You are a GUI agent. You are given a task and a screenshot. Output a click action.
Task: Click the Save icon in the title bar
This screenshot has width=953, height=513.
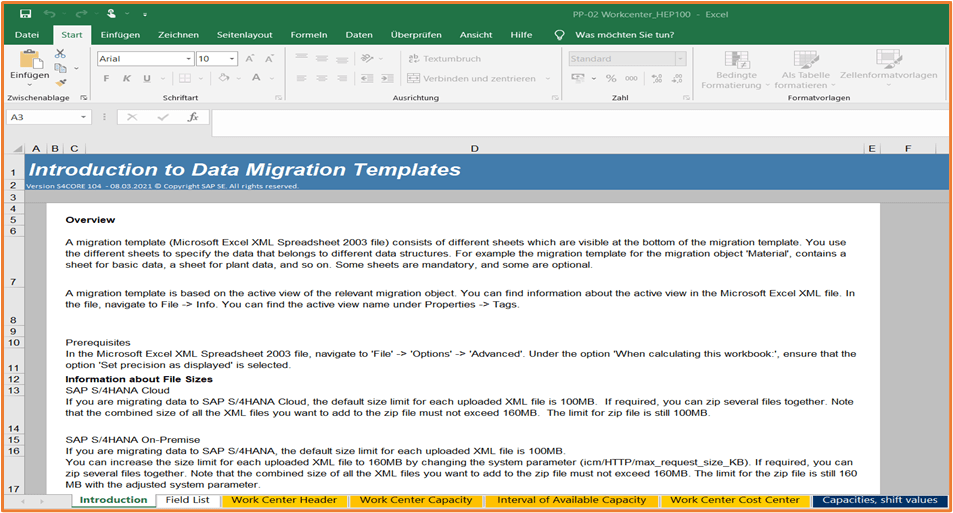click(x=25, y=14)
